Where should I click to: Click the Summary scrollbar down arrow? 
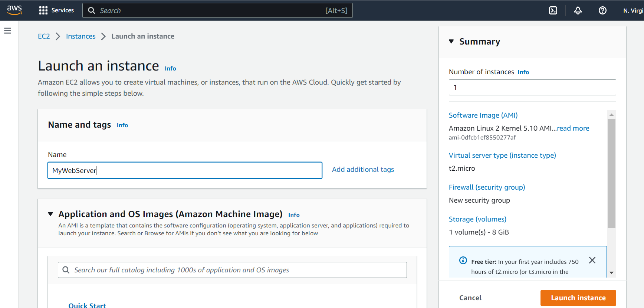coord(611,273)
